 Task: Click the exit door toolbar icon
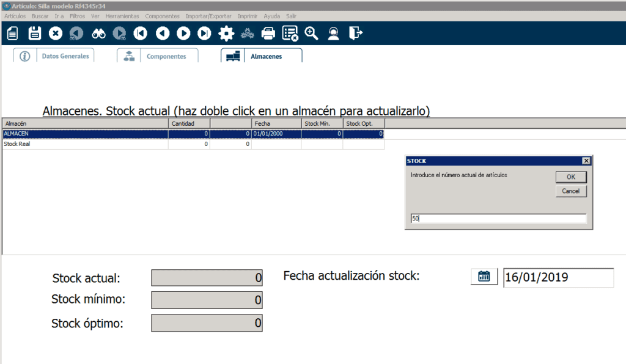(355, 34)
